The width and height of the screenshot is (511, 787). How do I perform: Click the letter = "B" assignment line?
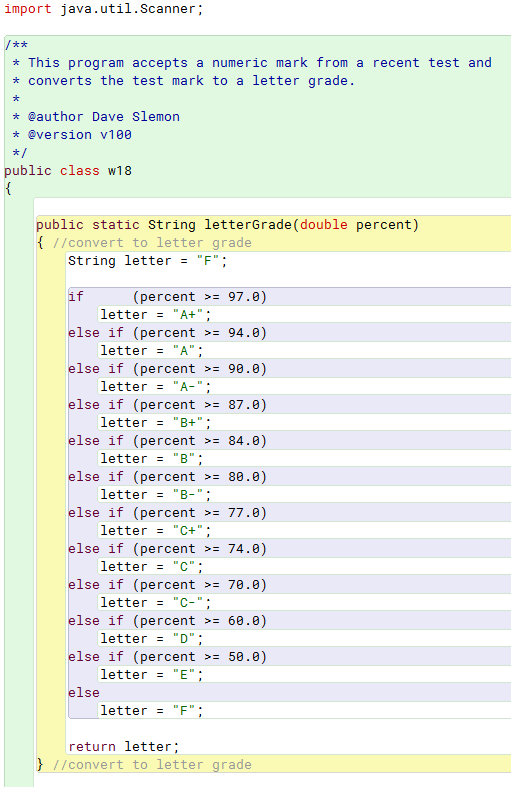click(x=152, y=458)
